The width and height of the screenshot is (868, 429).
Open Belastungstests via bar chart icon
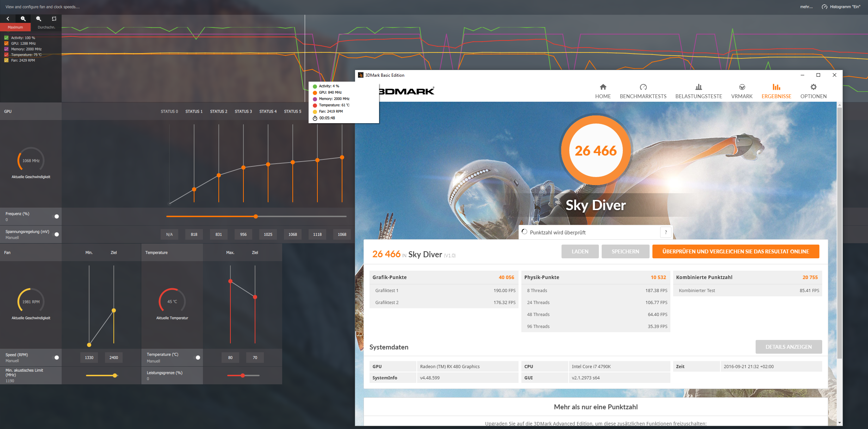pyautogui.click(x=699, y=87)
